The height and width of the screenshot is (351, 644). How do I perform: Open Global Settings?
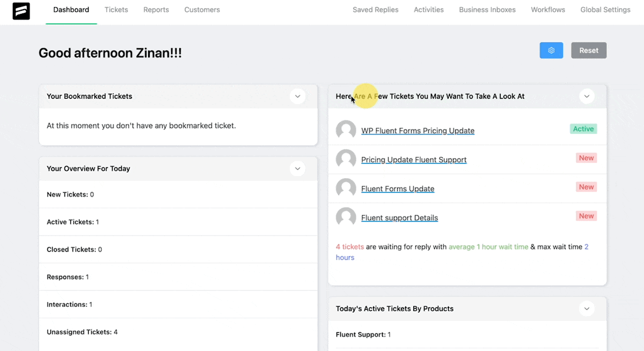click(605, 10)
